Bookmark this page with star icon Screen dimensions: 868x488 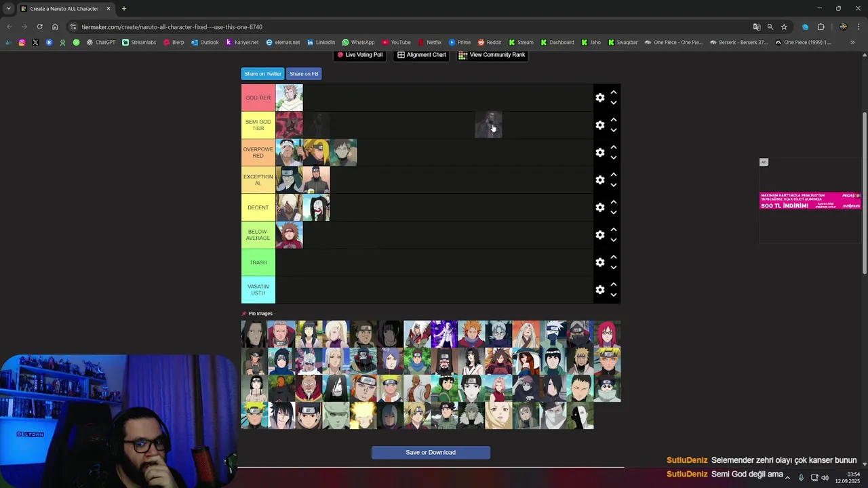coord(784,27)
